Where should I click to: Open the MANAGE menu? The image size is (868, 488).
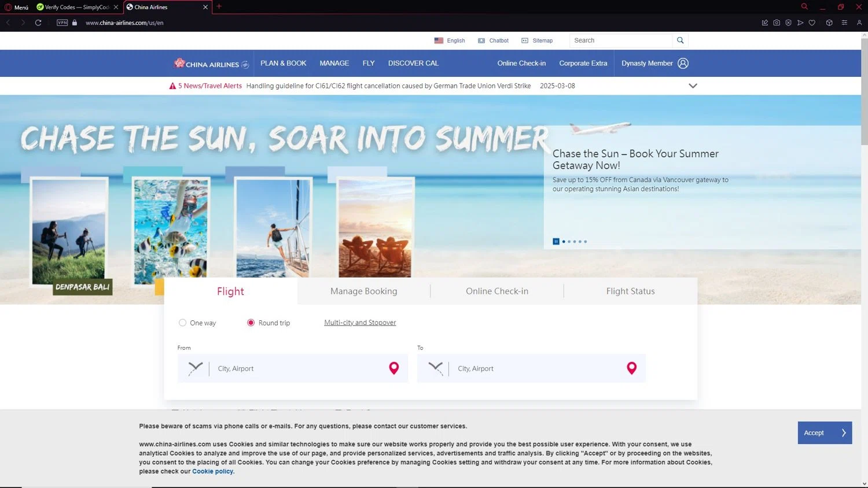pos(334,64)
